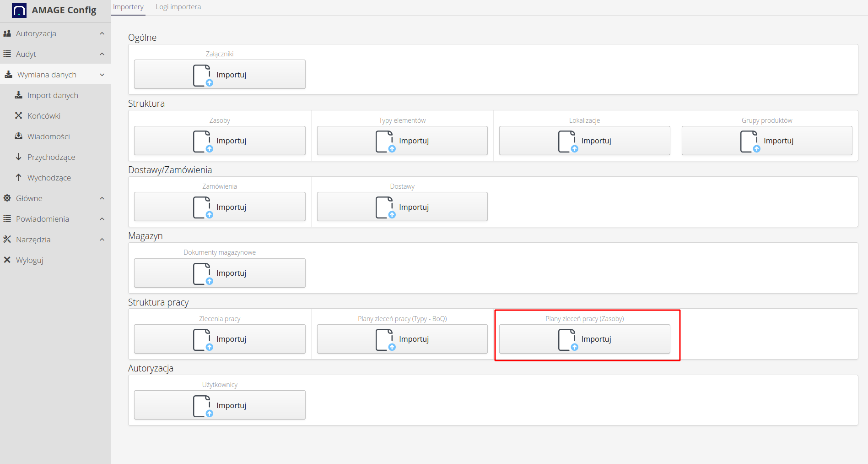
Task: Expand the Powiadomienia section chevron
Action: coord(102,219)
